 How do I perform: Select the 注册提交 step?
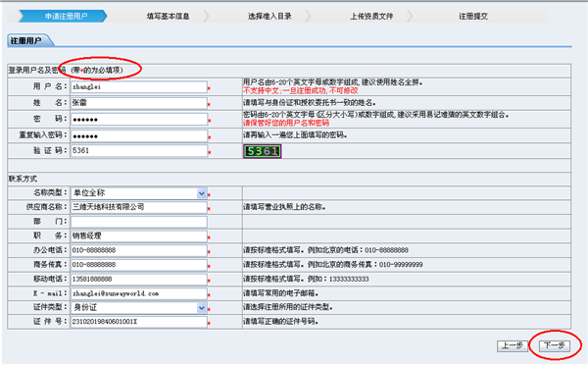coord(473,16)
